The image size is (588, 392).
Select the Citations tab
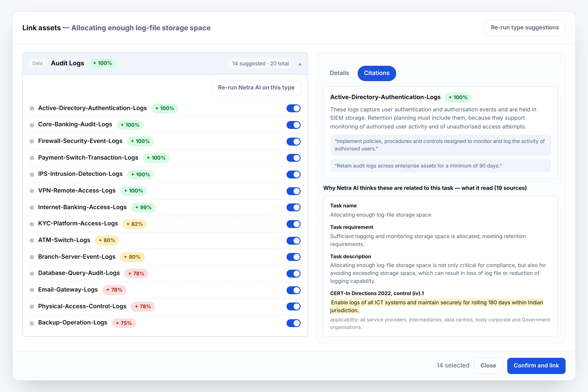376,73
